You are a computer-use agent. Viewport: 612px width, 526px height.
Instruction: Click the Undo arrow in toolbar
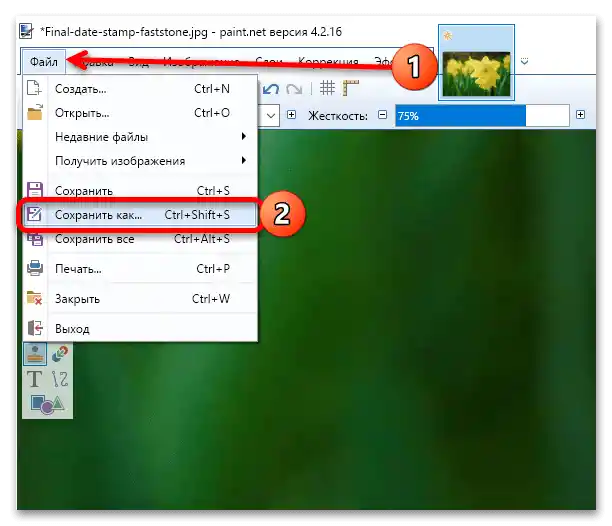coord(271,89)
